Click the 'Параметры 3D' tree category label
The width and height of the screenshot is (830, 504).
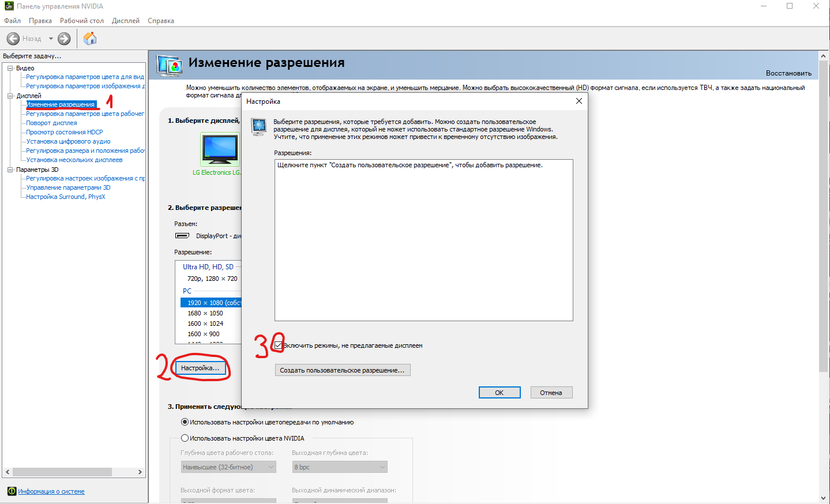[x=37, y=170]
